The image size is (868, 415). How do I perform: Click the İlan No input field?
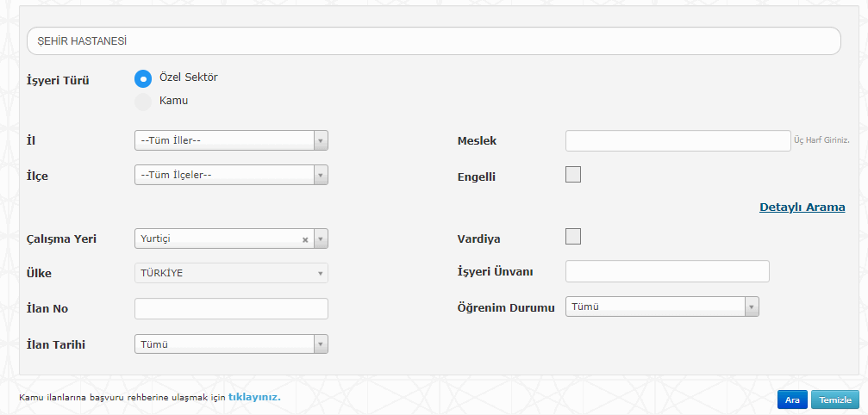(x=231, y=309)
